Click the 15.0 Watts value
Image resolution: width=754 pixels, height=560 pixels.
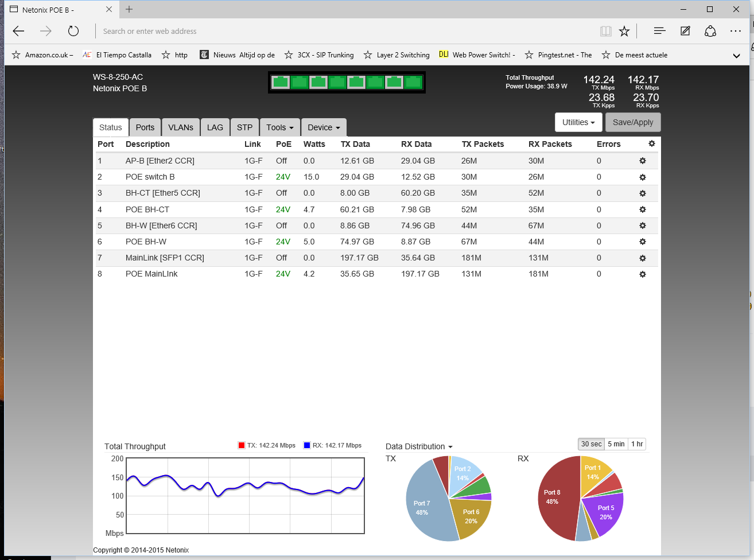[311, 177]
